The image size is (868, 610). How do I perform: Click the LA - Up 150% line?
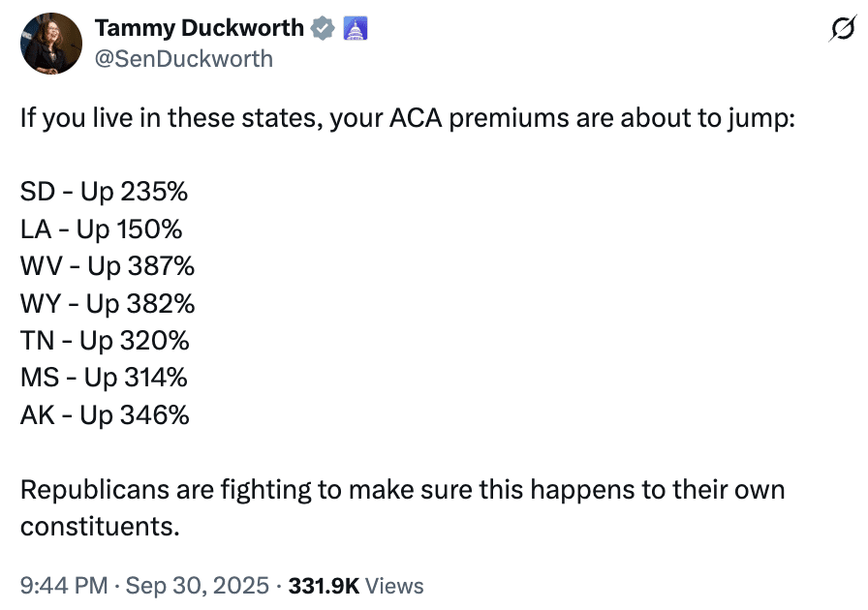click(101, 229)
